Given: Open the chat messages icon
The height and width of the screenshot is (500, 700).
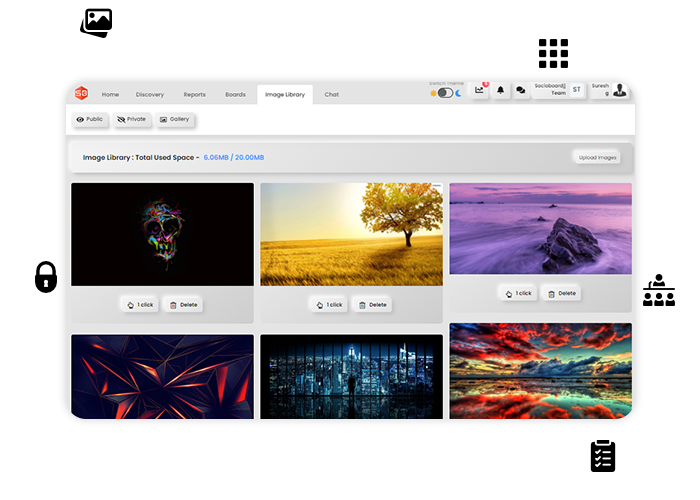Looking at the screenshot, I should (x=521, y=91).
